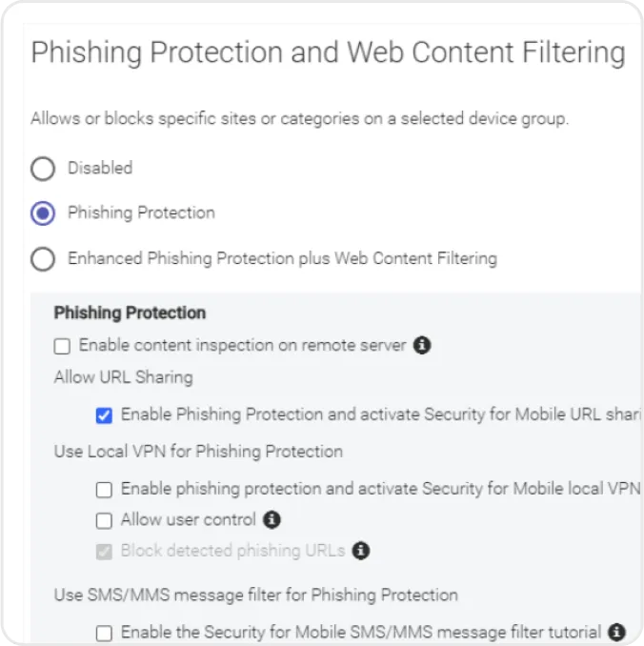The image size is (644, 646).
Task: Click the Allow URL Sharing label
Action: (123, 377)
